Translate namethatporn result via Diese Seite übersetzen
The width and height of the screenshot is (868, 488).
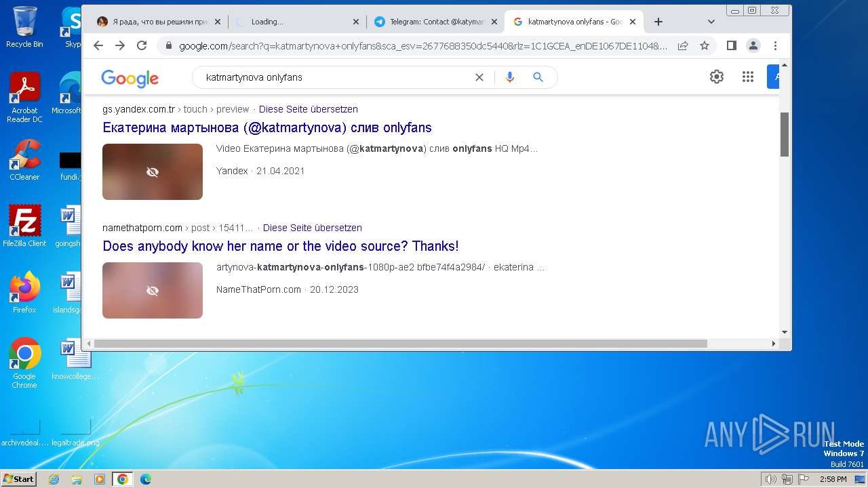(313, 228)
